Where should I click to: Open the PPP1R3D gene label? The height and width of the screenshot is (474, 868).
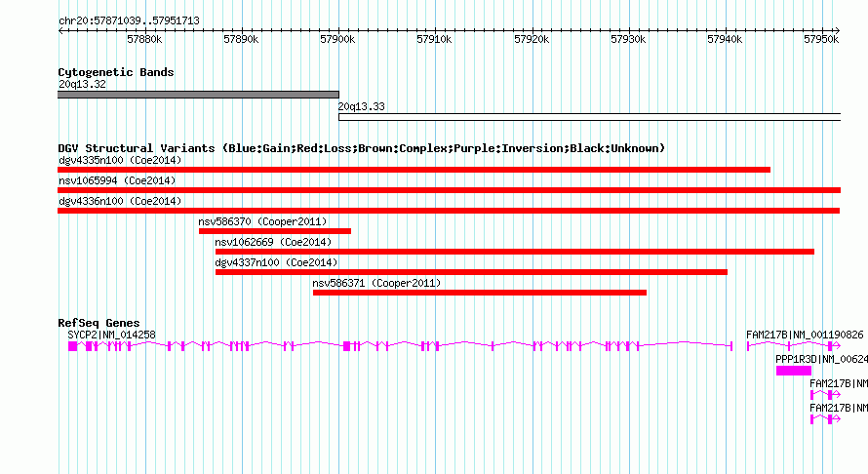821,359
